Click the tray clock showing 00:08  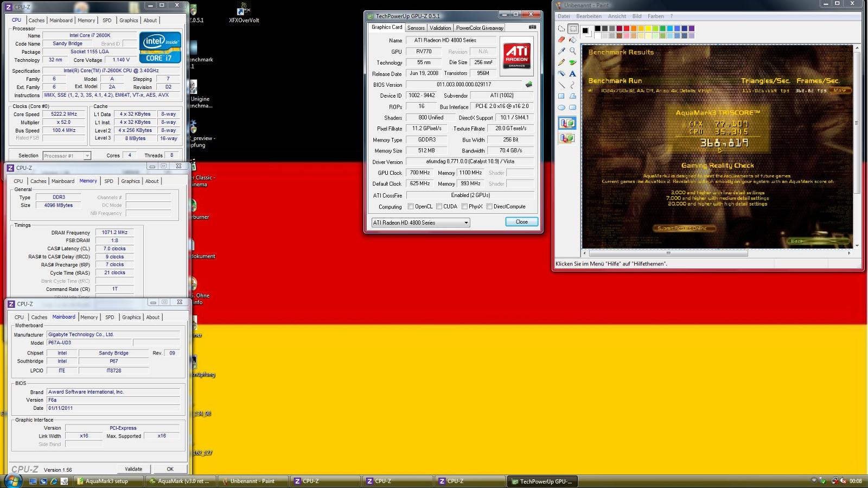pos(856,481)
